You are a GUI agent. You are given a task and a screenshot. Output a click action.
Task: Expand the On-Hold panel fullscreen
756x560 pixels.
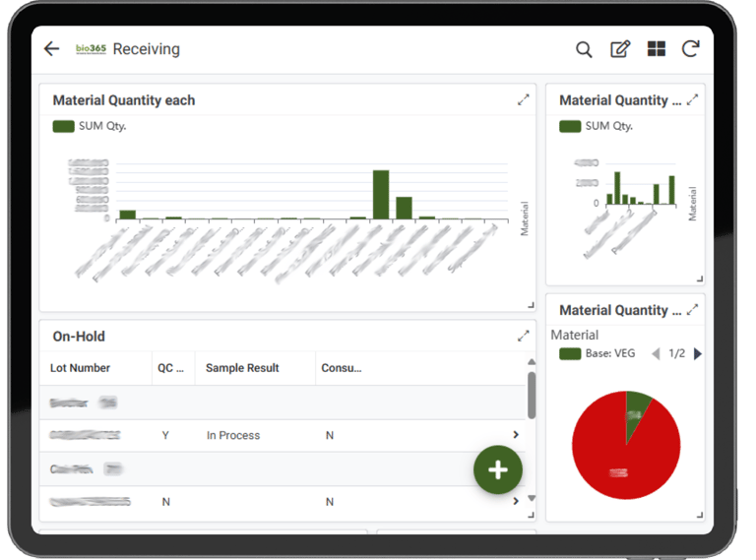(x=523, y=336)
